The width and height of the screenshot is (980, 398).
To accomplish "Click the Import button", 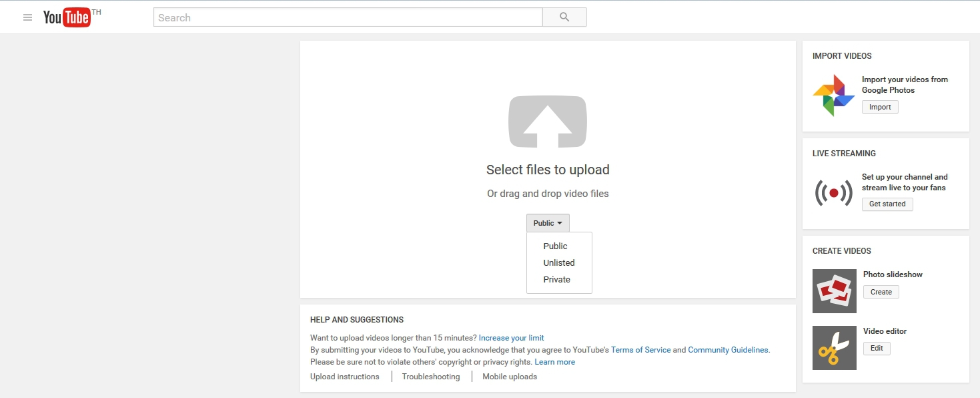I will [880, 107].
